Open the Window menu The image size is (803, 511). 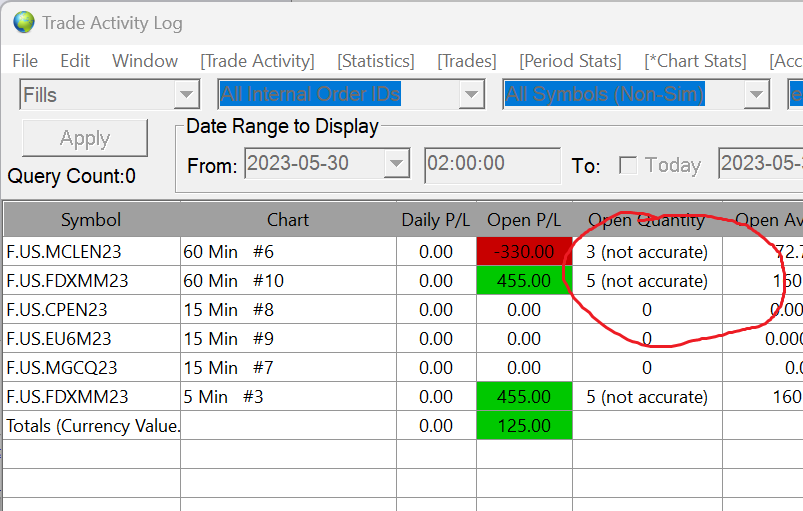(x=145, y=61)
